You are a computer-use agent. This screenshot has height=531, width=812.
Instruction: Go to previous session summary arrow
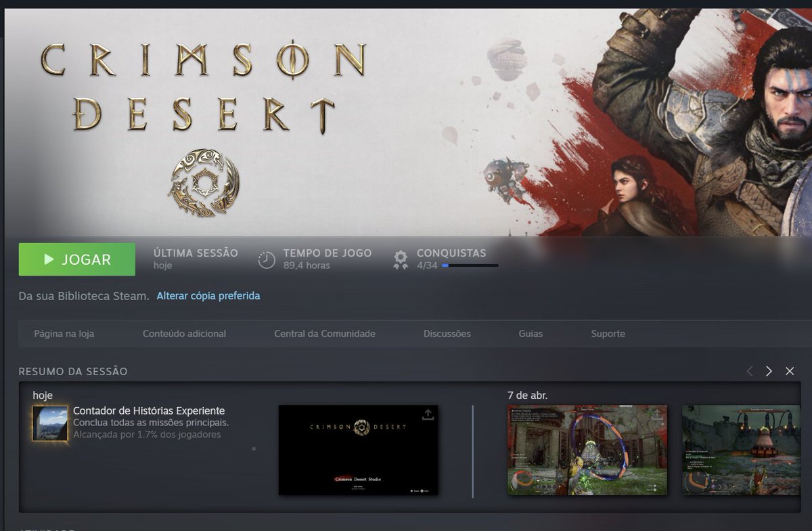(x=749, y=371)
